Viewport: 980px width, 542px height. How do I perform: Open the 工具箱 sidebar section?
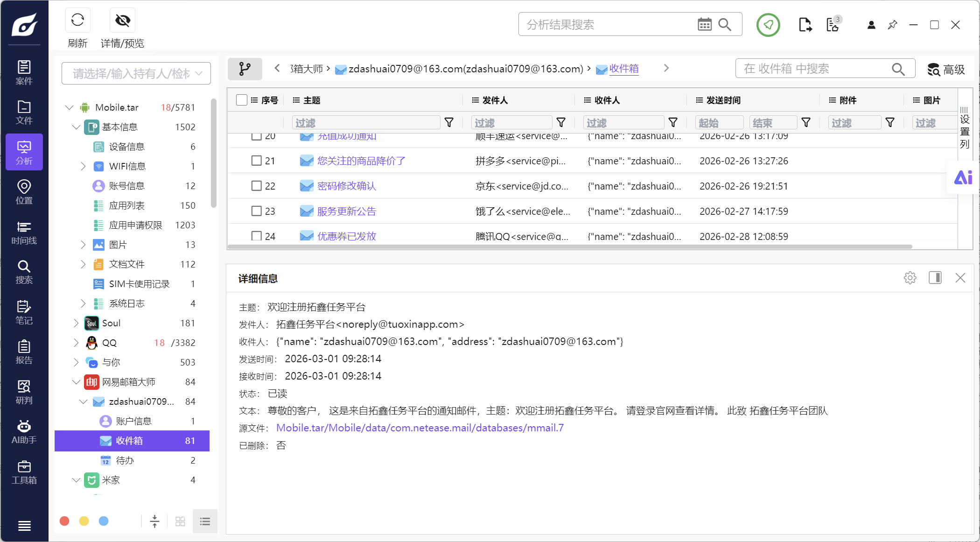(24, 472)
